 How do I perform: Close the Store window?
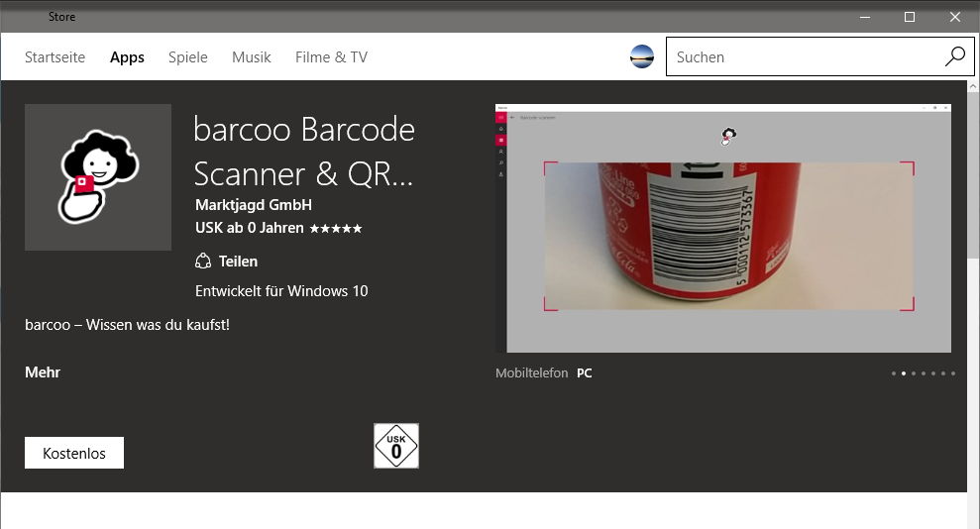coord(955,17)
